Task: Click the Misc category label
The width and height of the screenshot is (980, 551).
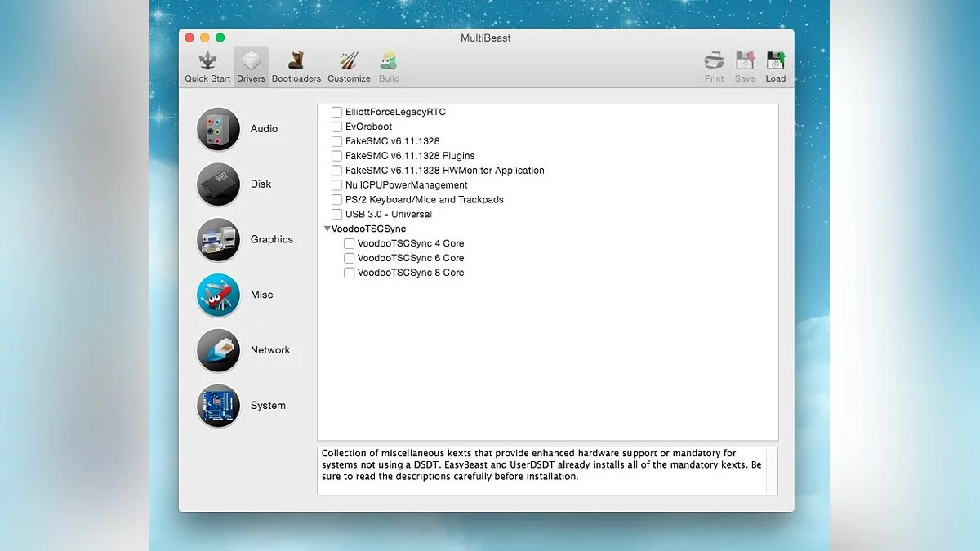Action: point(261,295)
